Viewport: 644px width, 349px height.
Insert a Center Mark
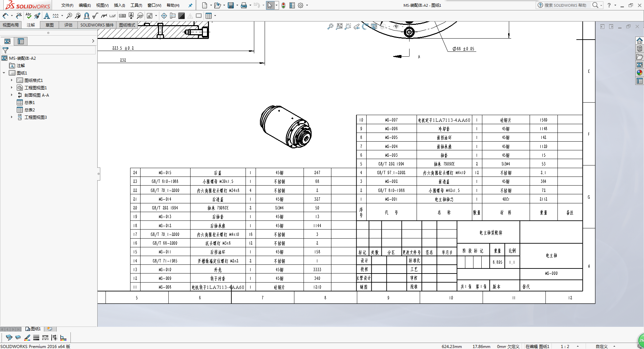click(x=164, y=15)
